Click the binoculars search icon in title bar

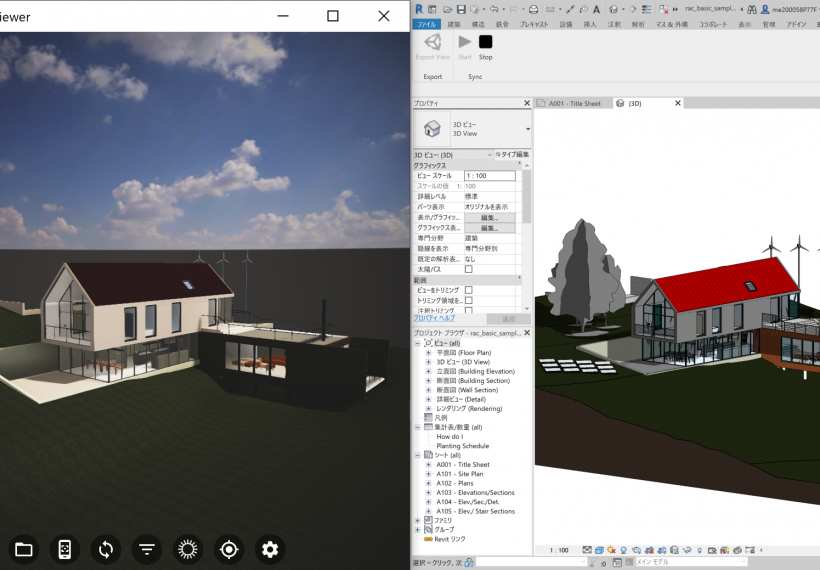pos(751,9)
